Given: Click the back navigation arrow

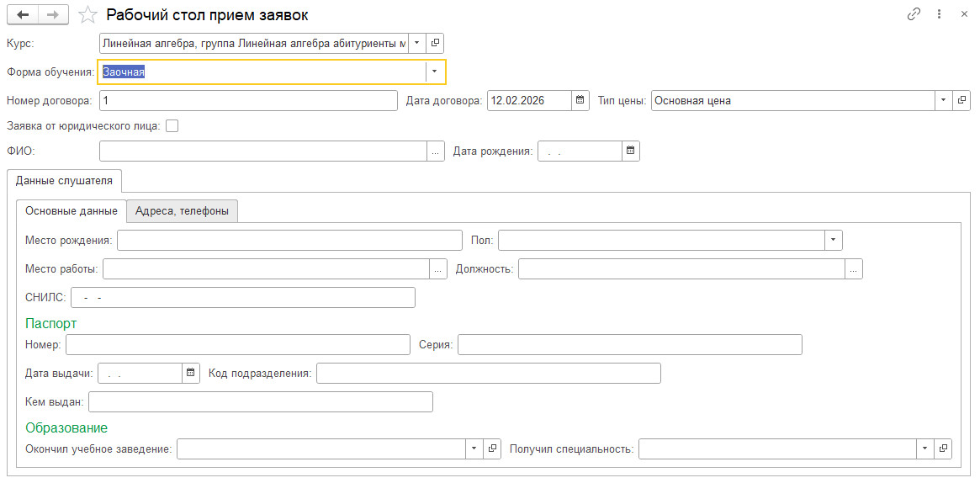Looking at the screenshot, I should (x=22, y=14).
